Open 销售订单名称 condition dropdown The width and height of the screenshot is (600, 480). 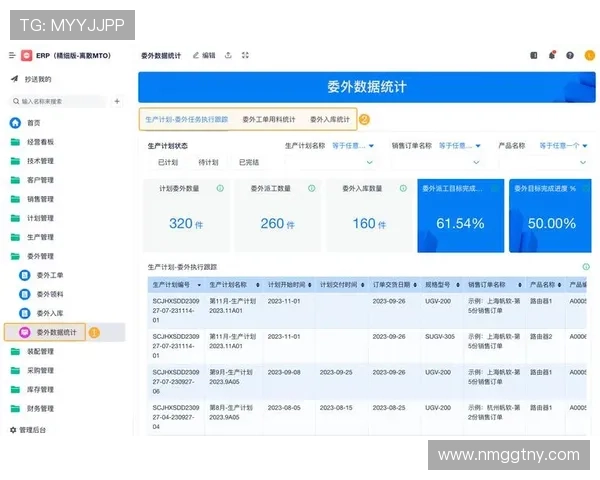pyautogui.click(x=460, y=146)
